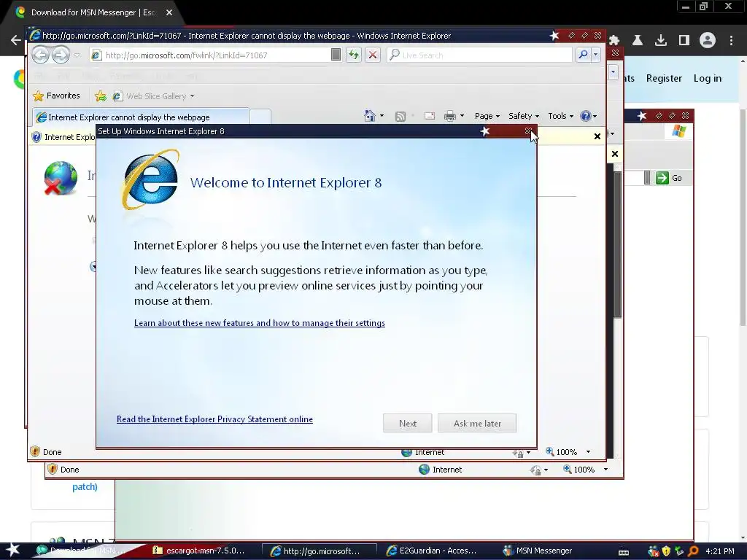Screen dimensions: 747x560
Task: Click the IE Home icon
Action: pyautogui.click(x=370, y=116)
